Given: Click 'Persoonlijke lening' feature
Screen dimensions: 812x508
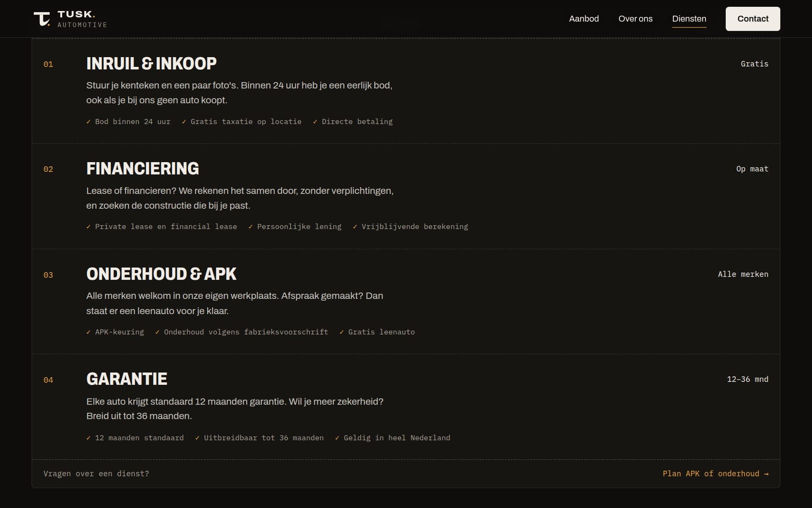Looking at the screenshot, I should point(295,226).
